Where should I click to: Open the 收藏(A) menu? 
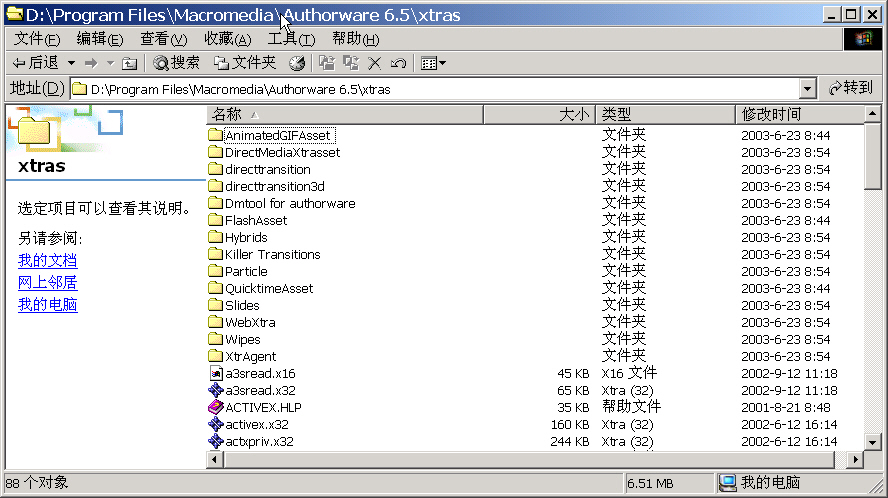click(228, 39)
